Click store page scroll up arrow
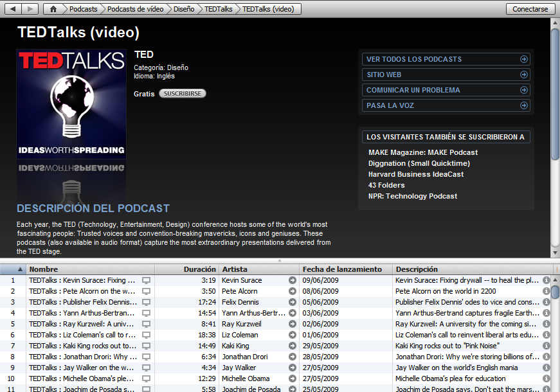560x392 pixels. pos(555,22)
